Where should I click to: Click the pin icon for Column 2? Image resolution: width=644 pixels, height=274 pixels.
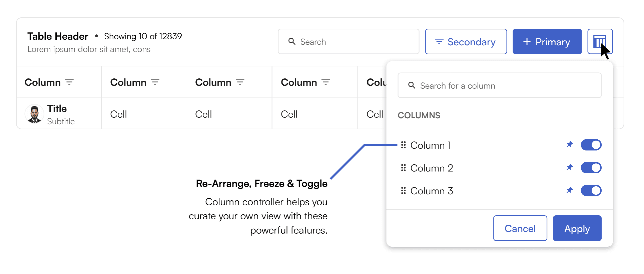(x=570, y=167)
